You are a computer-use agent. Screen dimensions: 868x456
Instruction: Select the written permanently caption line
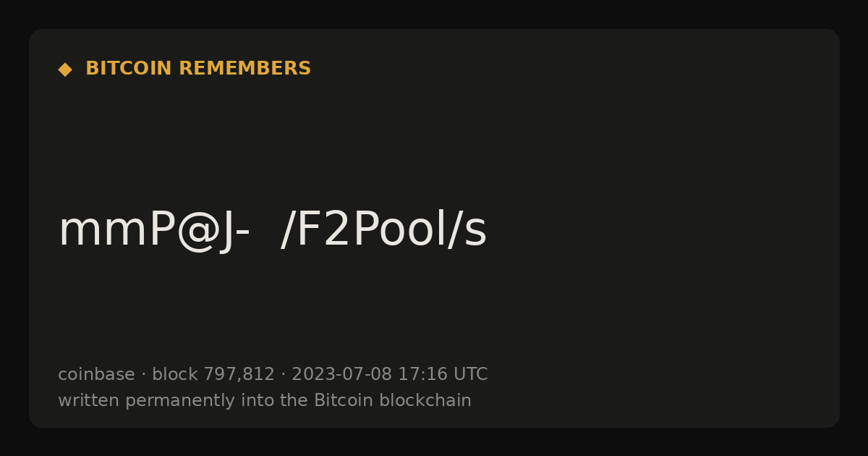(265, 401)
